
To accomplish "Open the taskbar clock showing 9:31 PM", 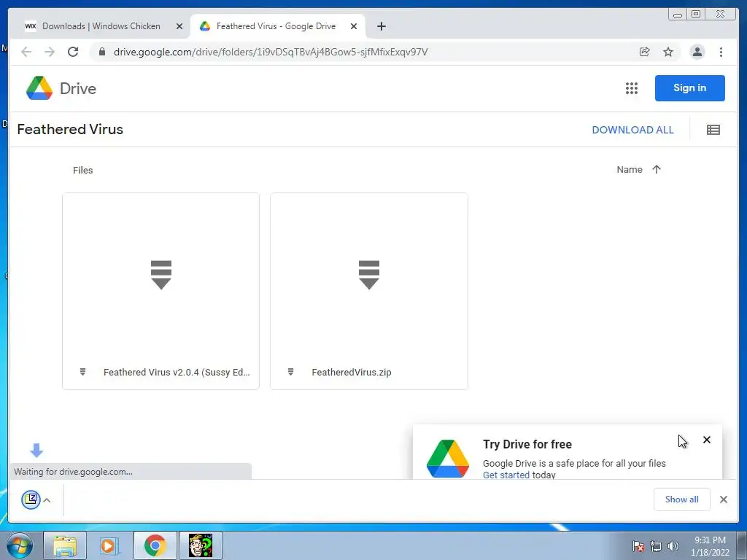I will pos(710,546).
